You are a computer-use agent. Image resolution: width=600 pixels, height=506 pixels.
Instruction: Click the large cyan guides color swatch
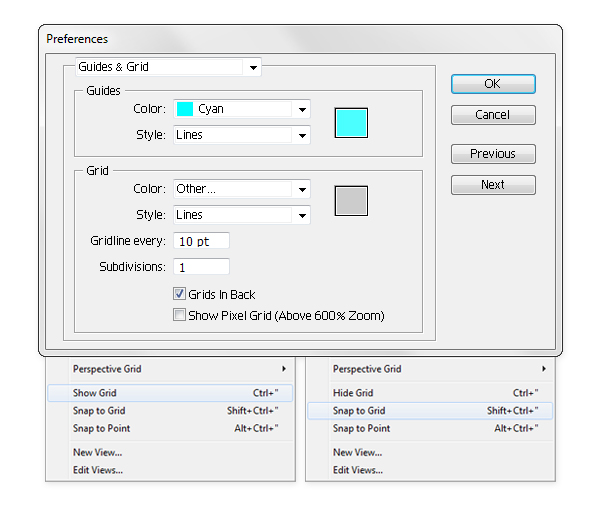click(351, 122)
